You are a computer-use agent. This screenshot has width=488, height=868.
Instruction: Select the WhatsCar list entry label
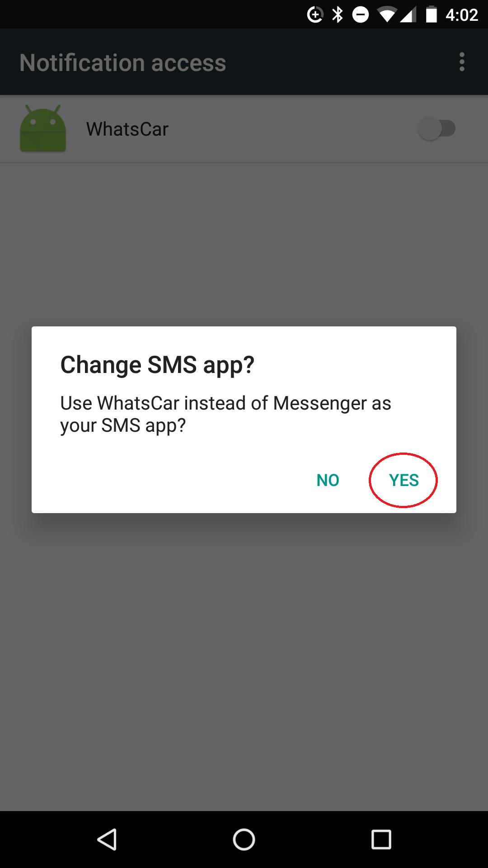pos(127,129)
